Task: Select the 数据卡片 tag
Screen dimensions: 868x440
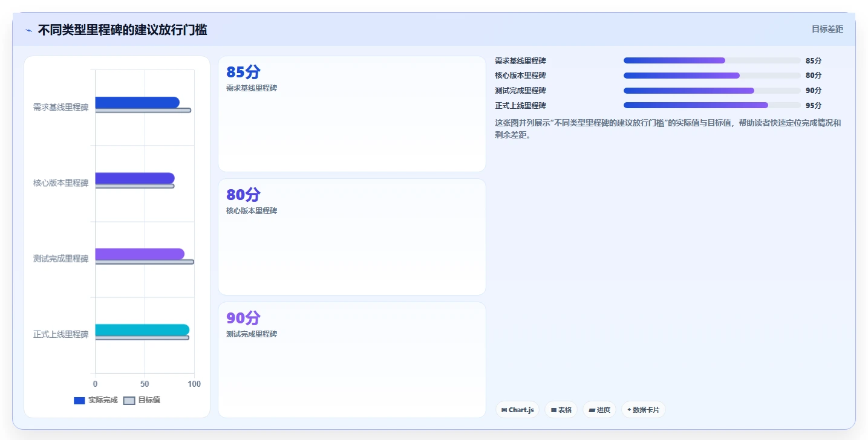Action: [643, 410]
